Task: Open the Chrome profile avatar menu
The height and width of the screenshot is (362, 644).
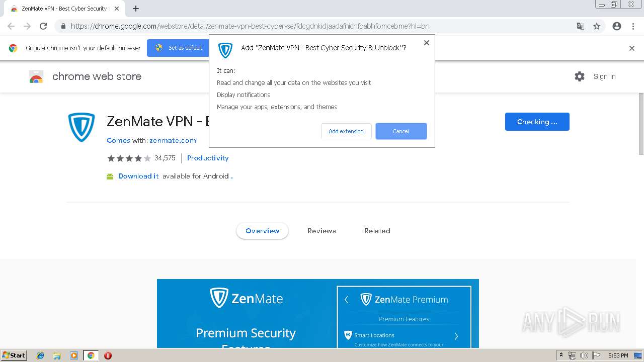Action: click(617, 26)
